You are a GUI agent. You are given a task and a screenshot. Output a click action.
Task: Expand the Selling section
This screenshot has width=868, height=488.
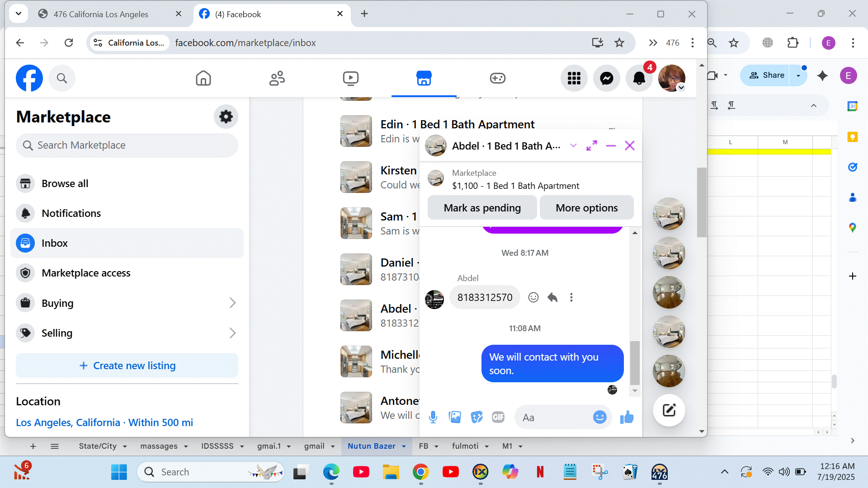pos(232,333)
